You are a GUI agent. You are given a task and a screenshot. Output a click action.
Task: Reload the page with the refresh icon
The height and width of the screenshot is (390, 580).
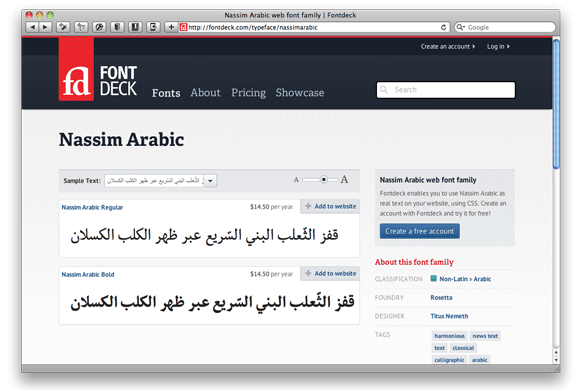443,27
